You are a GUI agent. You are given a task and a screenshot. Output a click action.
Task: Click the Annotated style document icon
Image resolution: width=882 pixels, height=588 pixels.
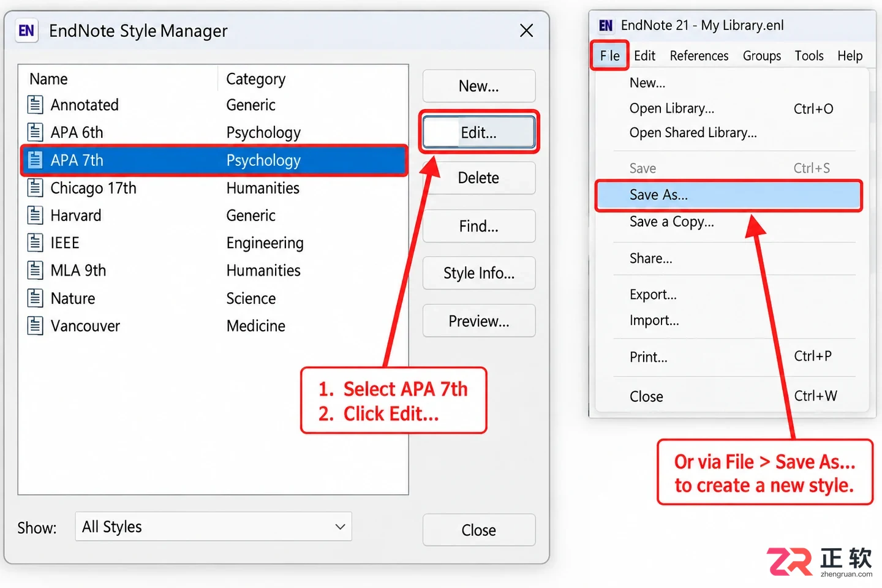[x=36, y=105]
